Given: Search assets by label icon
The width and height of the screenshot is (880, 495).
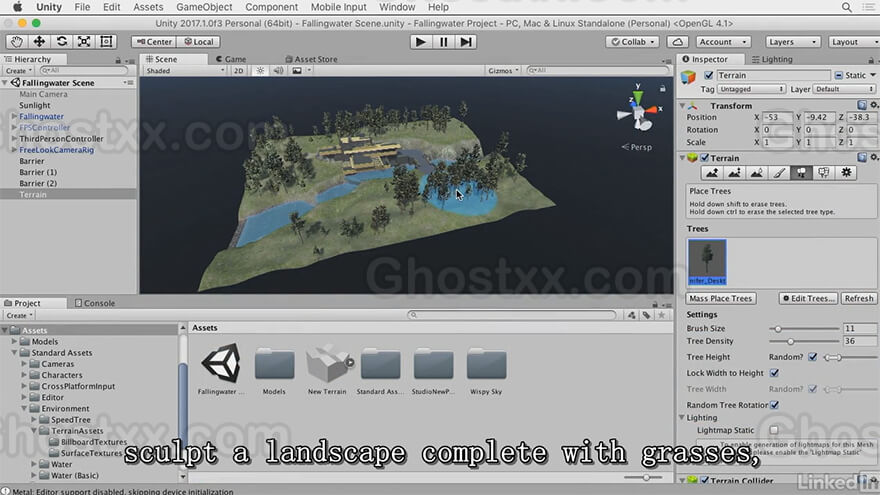Looking at the screenshot, I should point(647,315).
